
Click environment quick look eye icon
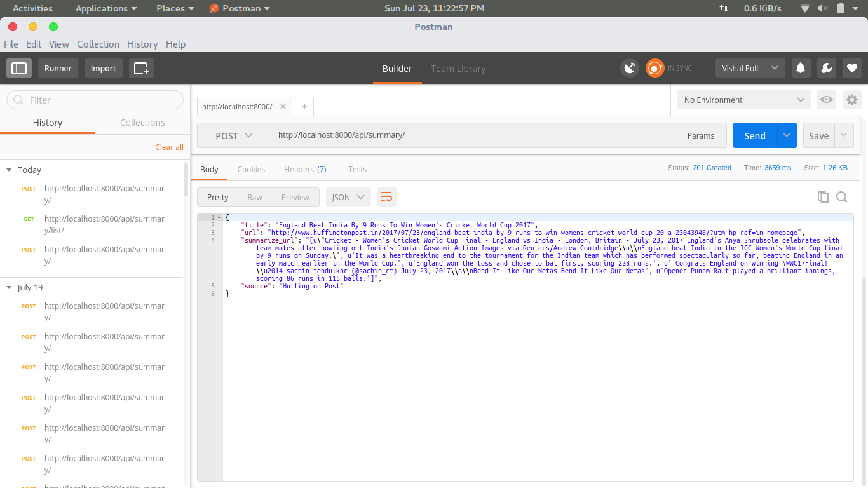(826, 100)
